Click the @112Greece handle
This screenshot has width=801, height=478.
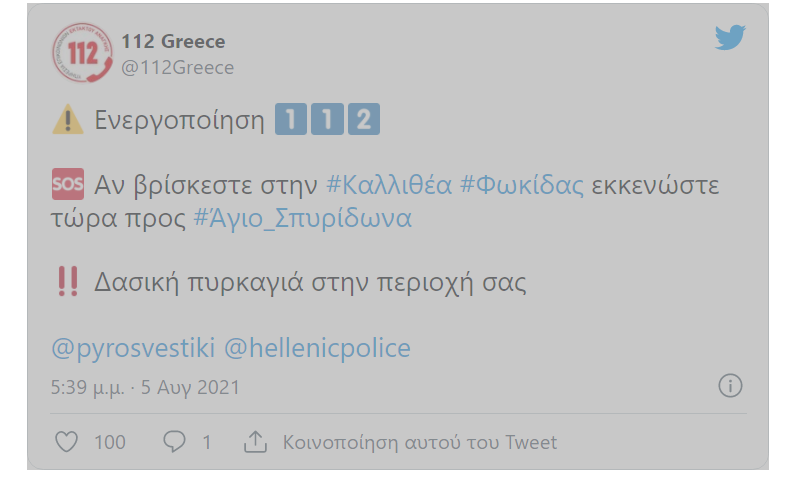pos(177,68)
